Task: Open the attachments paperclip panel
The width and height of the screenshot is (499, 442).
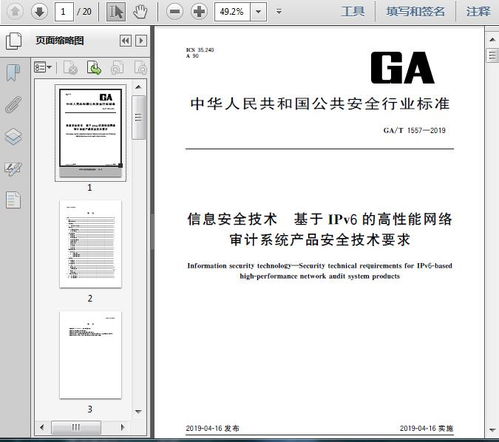Action: coord(13,104)
